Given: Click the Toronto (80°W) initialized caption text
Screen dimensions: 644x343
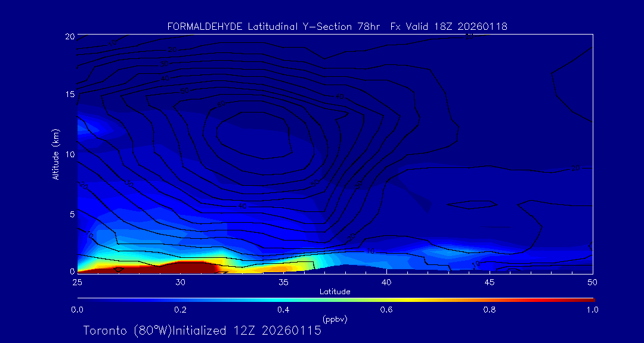Looking at the screenshot, I should point(202,330).
